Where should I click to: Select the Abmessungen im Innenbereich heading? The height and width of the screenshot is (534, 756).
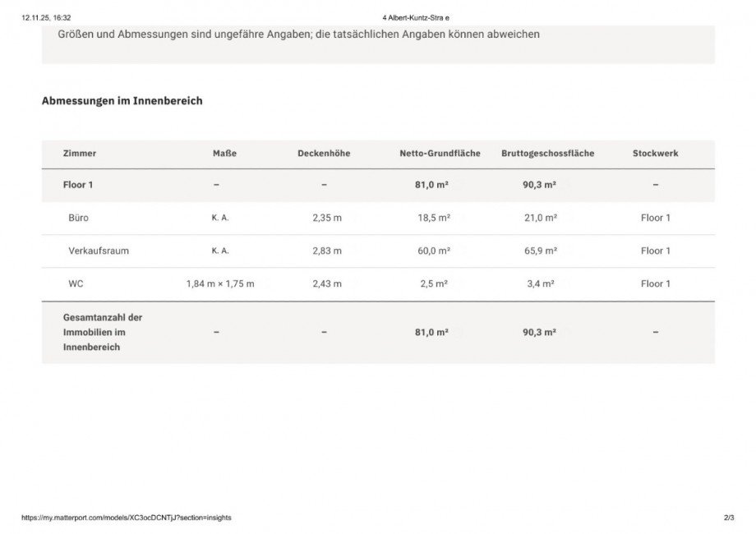coord(122,101)
